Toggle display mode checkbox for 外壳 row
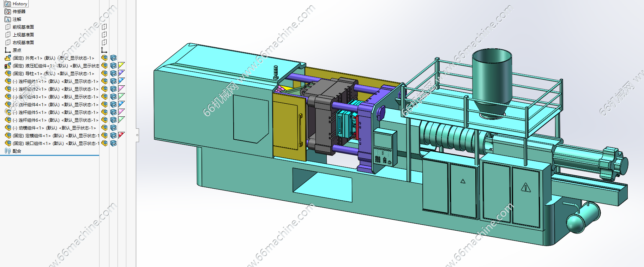The height and width of the screenshot is (267, 644). coord(113,58)
